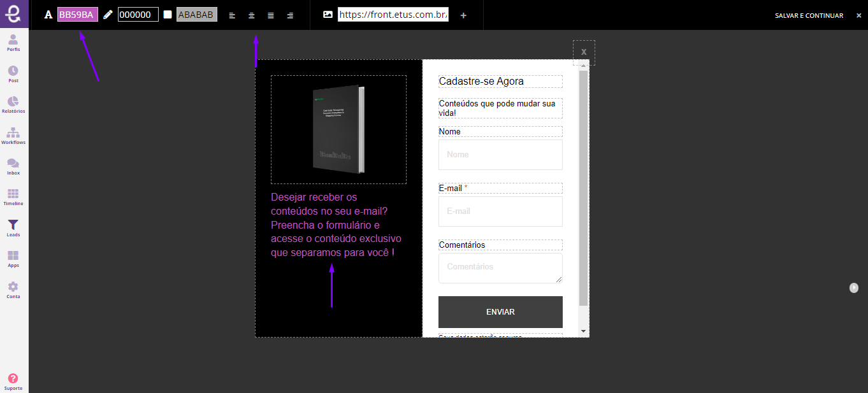Click the Comentários textarea
This screenshot has width=868, height=393.
pyautogui.click(x=500, y=268)
